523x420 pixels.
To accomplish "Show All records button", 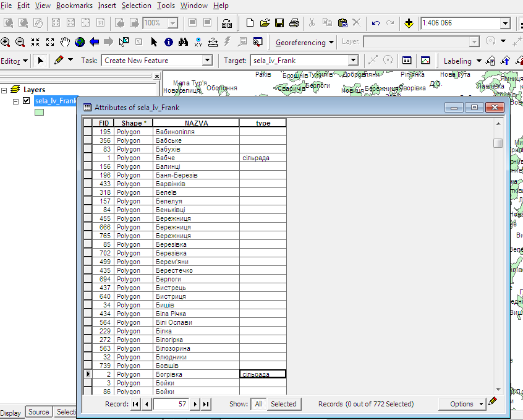I will (258, 404).
